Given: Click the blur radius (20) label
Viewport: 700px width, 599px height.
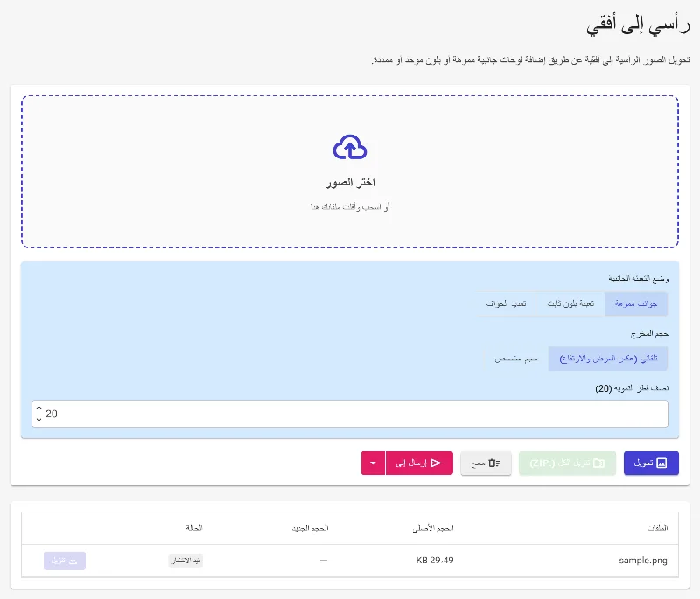Looking at the screenshot, I should (632, 388).
